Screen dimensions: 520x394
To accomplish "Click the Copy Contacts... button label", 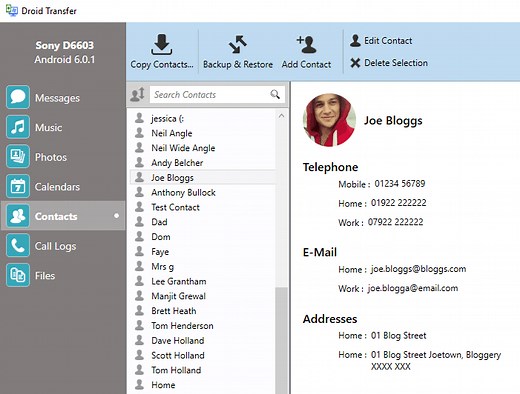I will [162, 64].
